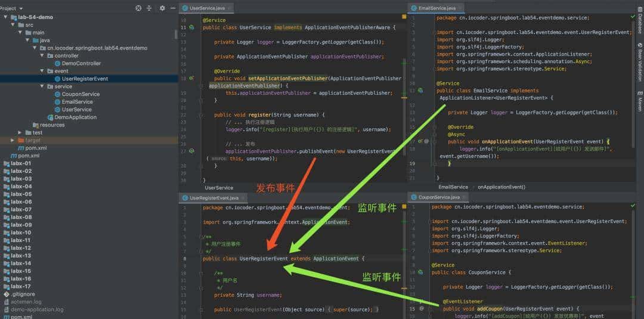The width and height of the screenshot is (644, 319).
Task: Hide the Project panel with minimize icon
Action: [172, 8]
